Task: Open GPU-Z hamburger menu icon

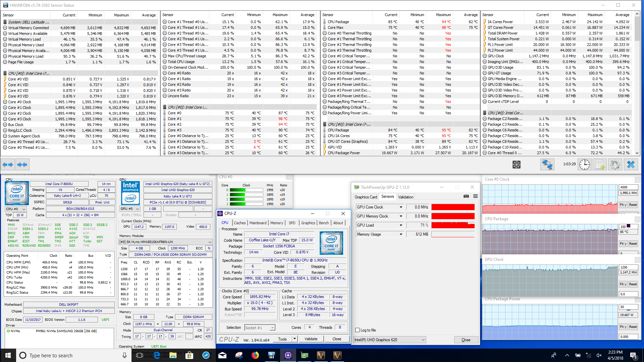Action: tap(475, 196)
